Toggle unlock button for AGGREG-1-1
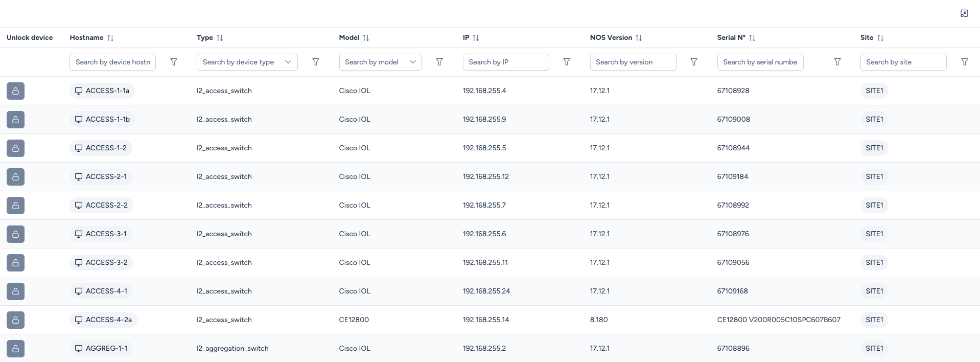Image resolution: width=980 pixels, height=362 pixels. [15, 349]
